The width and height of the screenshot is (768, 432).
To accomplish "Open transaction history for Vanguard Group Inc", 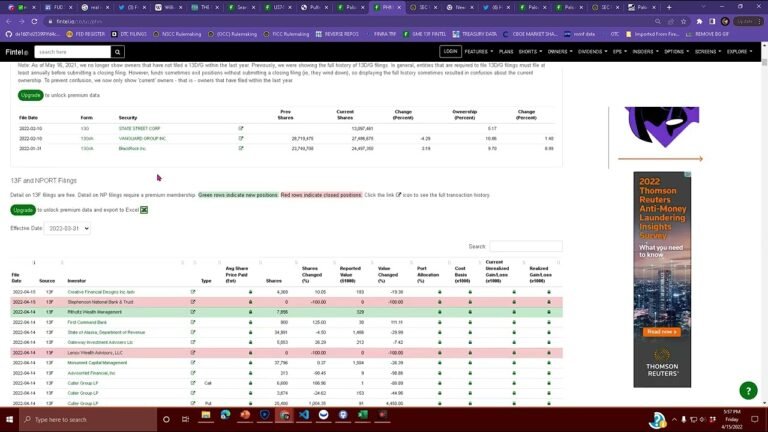I will [240, 139].
